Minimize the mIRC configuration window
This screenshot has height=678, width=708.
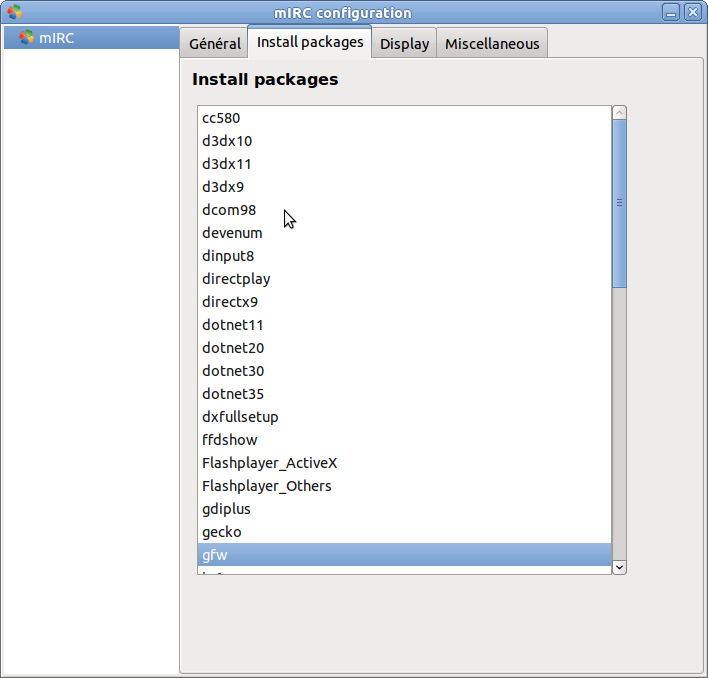pos(671,12)
